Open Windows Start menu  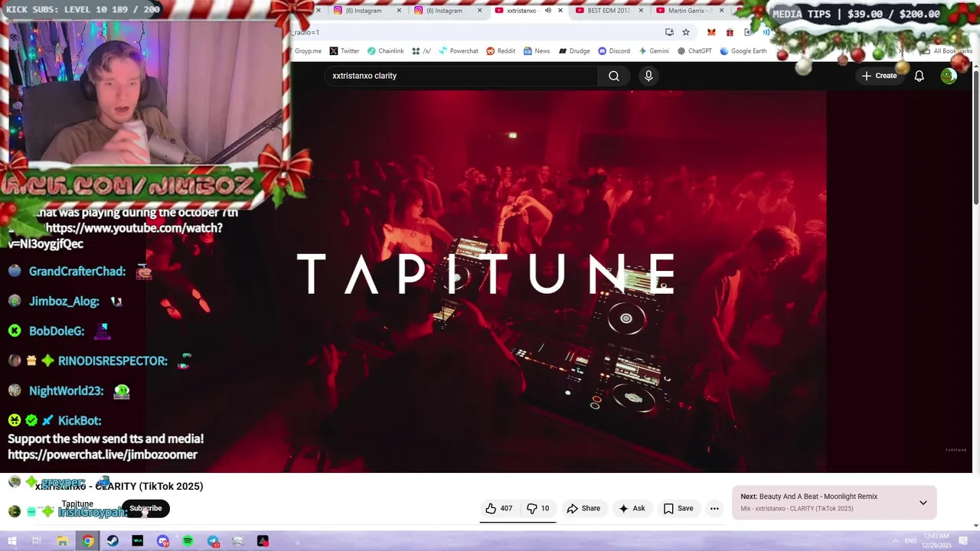11,541
